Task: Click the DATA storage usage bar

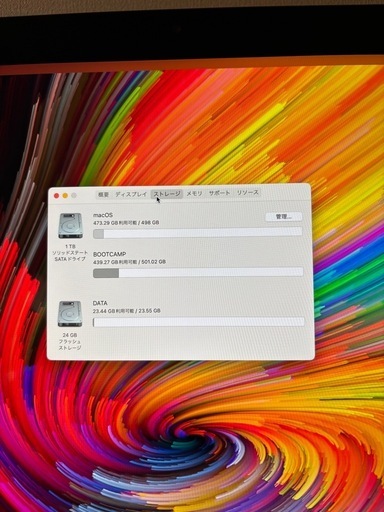Action: coord(198,322)
